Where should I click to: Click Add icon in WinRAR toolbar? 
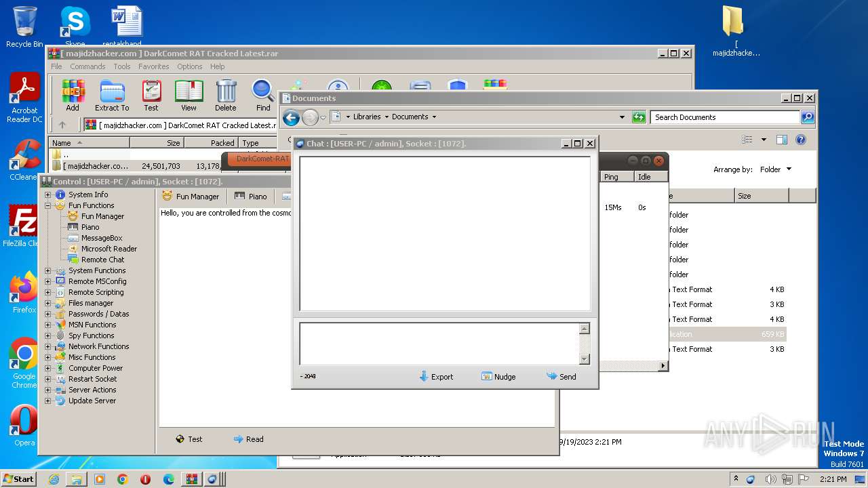coord(73,95)
